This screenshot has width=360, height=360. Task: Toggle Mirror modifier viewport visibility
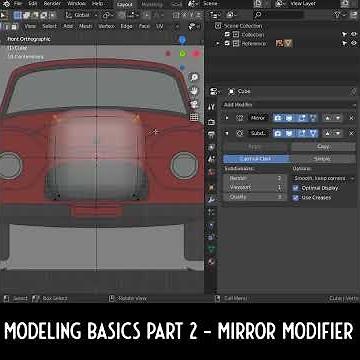point(289,118)
